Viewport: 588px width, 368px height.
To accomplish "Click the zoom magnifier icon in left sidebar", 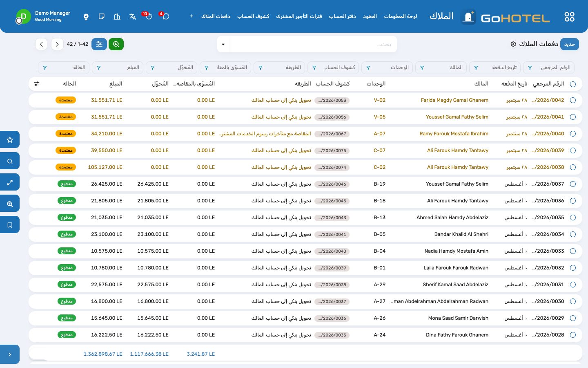I will click(x=10, y=204).
